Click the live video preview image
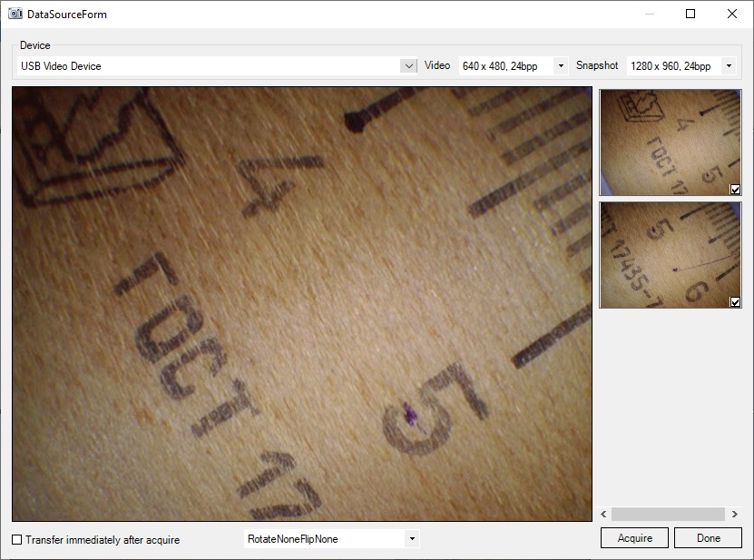Image resolution: width=754 pixels, height=560 pixels. 302,304
